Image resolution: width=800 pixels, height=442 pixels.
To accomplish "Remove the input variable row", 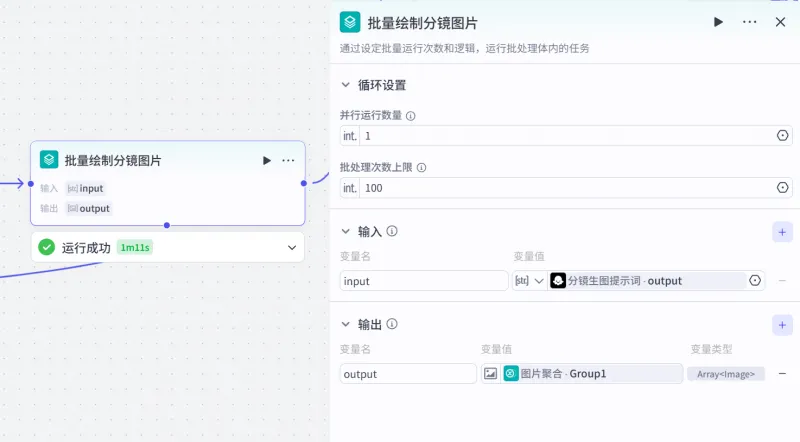I will [782, 281].
